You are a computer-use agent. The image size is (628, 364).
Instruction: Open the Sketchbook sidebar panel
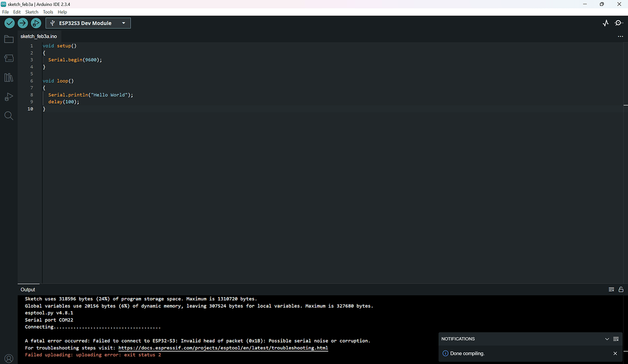pyautogui.click(x=9, y=39)
